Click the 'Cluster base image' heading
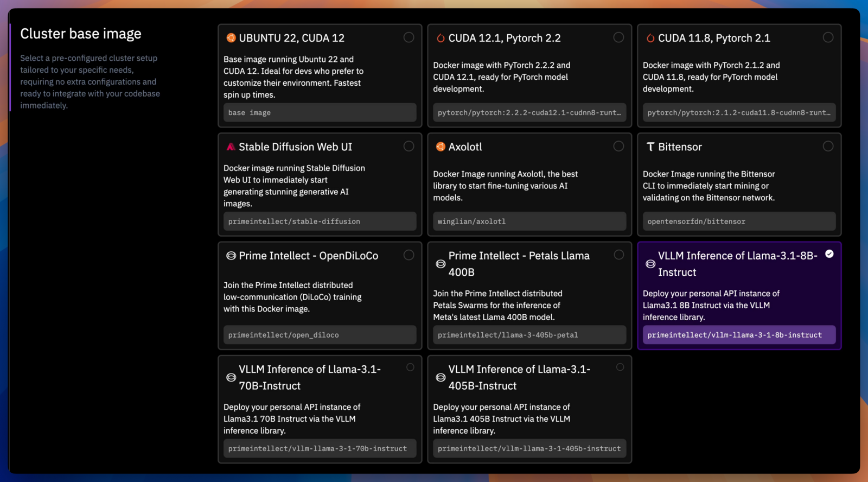The width and height of the screenshot is (868, 482). (x=81, y=34)
